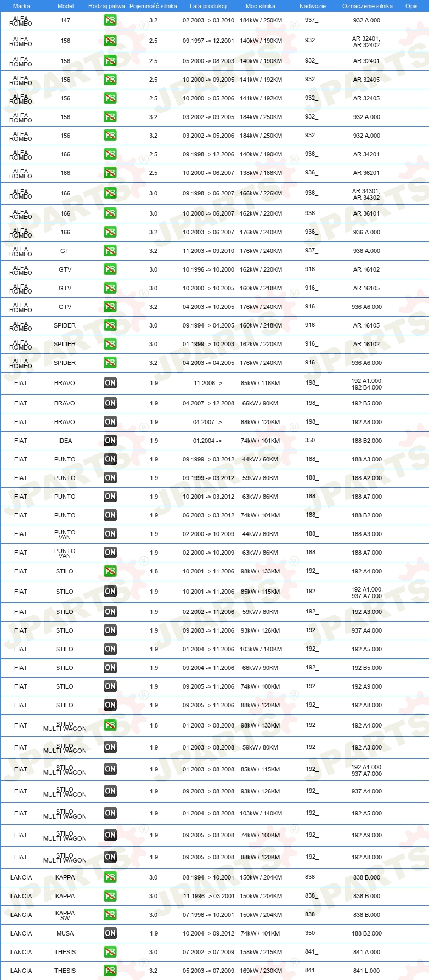Click the petrol icon in the Spider 3.2 row
Screen dimensions: 429x980
110,363
